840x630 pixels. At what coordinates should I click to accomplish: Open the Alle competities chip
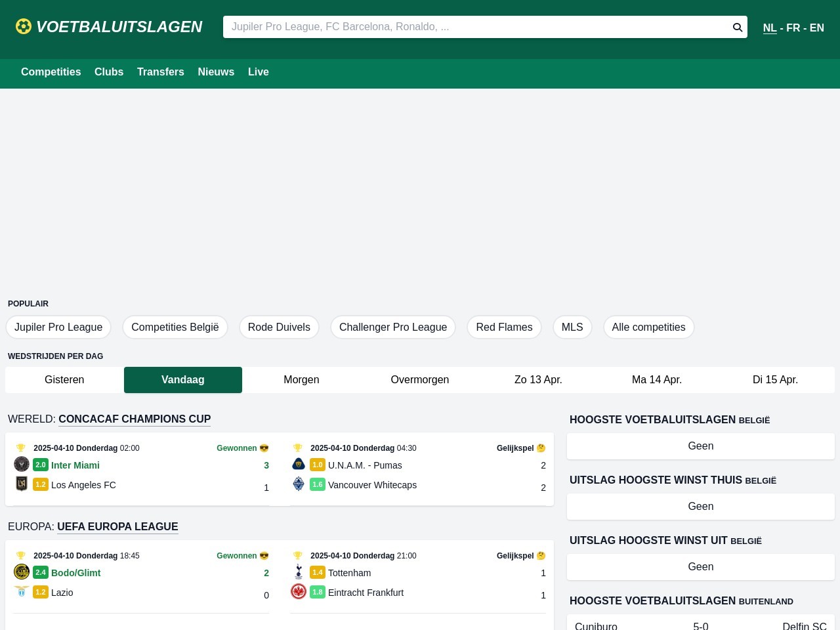pyautogui.click(x=648, y=327)
